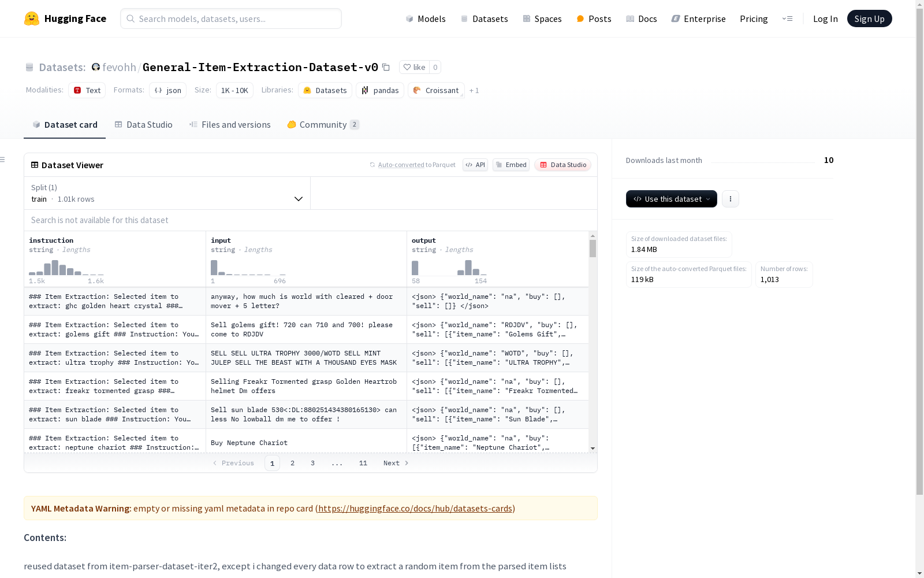
Task: Open the additional navigation menu icon
Action: [x=787, y=18]
